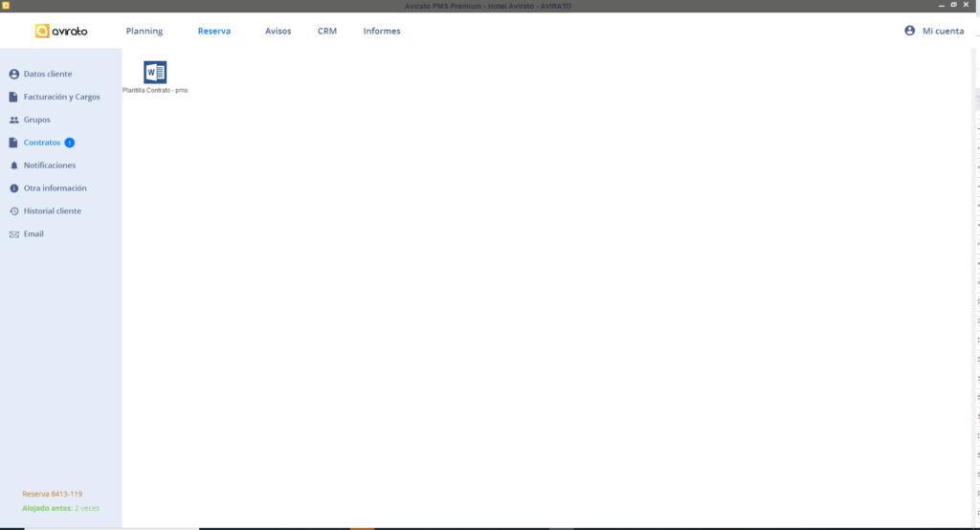Image resolution: width=980 pixels, height=530 pixels.
Task: Click the Email envelope icon
Action: click(x=13, y=234)
